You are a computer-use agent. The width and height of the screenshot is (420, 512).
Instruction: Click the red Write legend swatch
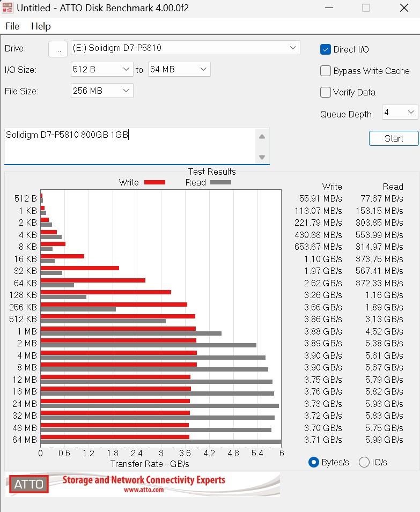point(154,182)
